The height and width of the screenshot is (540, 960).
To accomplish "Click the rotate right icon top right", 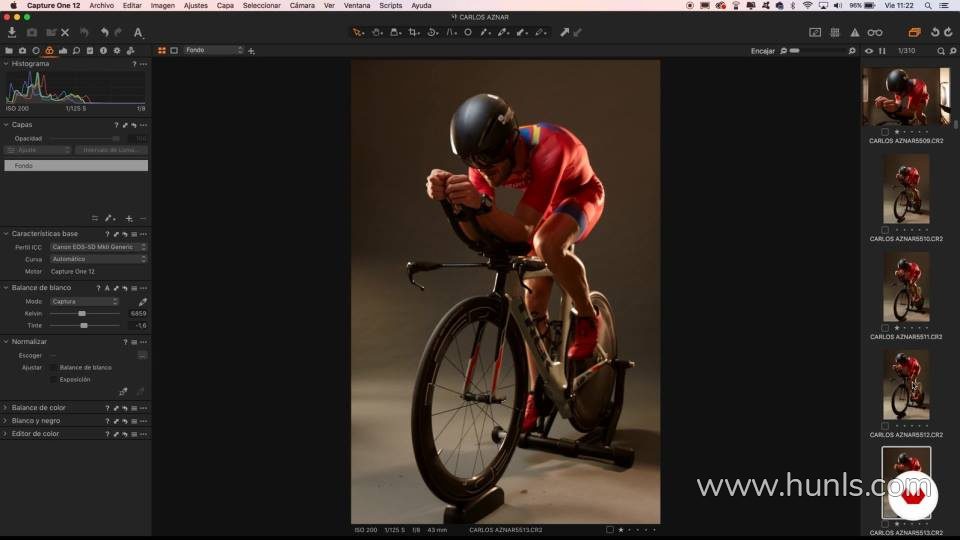I will 948,32.
